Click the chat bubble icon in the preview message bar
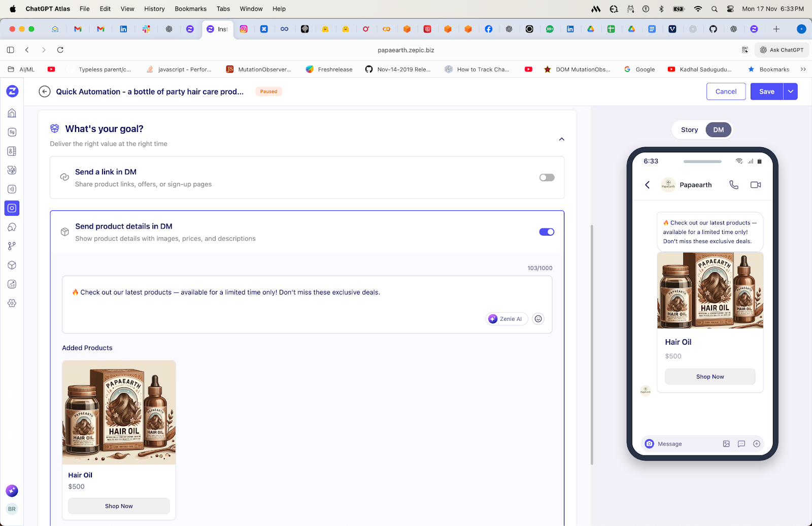This screenshot has width=812, height=526. [741, 444]
